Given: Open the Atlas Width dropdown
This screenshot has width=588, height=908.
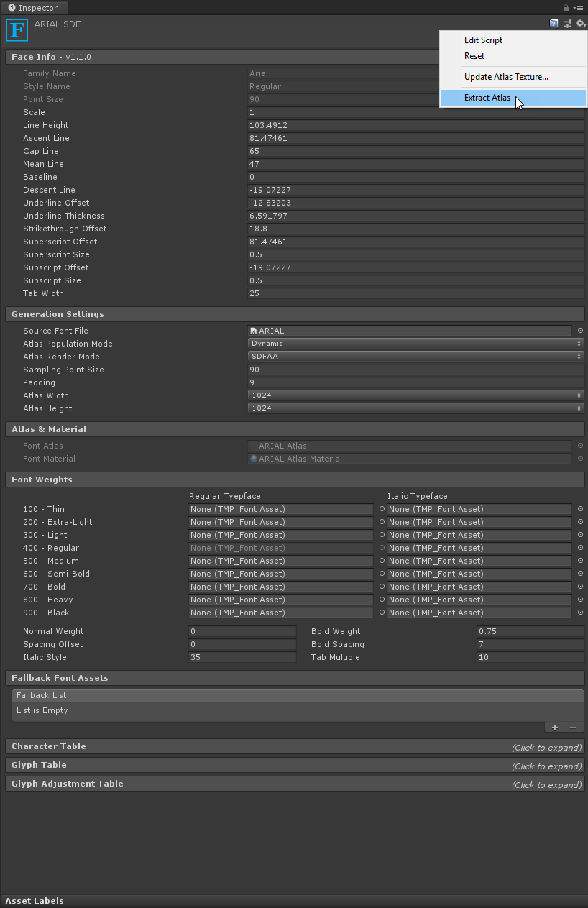Looking at the screenshot, I should coord(415,395).
